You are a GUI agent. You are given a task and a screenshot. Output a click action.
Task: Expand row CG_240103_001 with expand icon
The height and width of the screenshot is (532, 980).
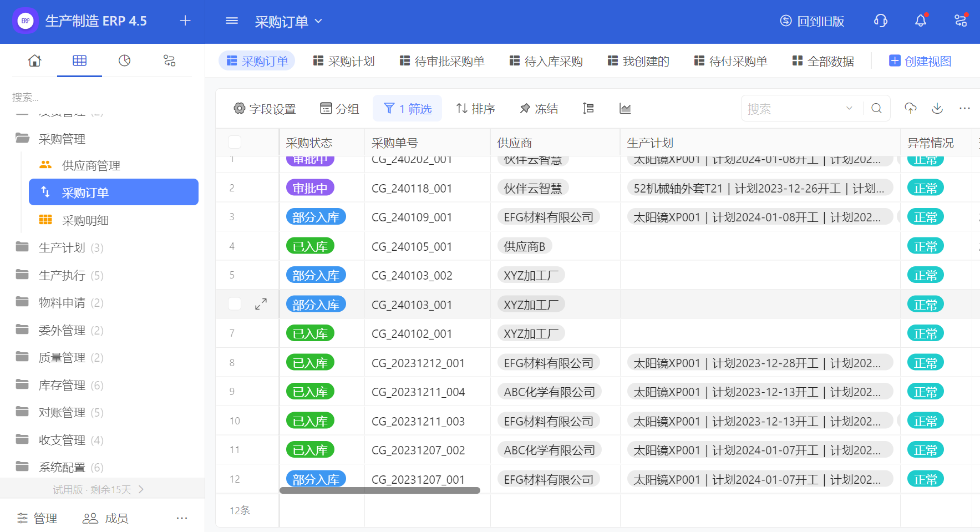pos(261,304)
